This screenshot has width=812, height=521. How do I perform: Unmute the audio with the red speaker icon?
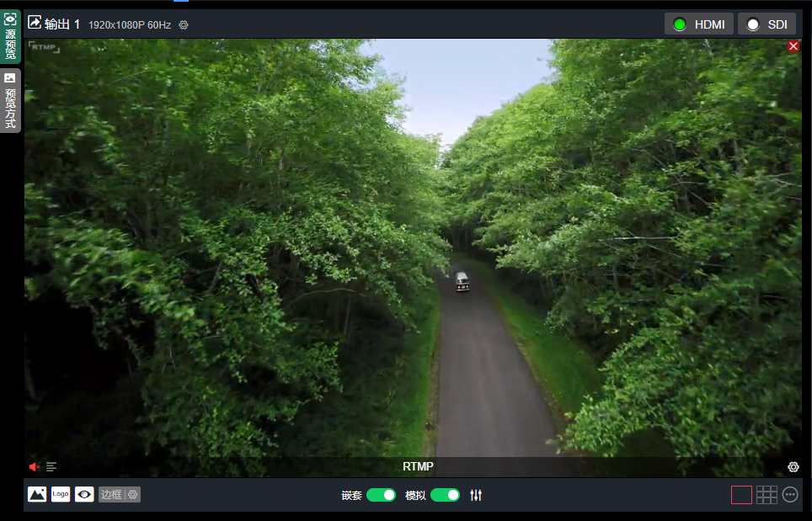[x=35, y=467]
